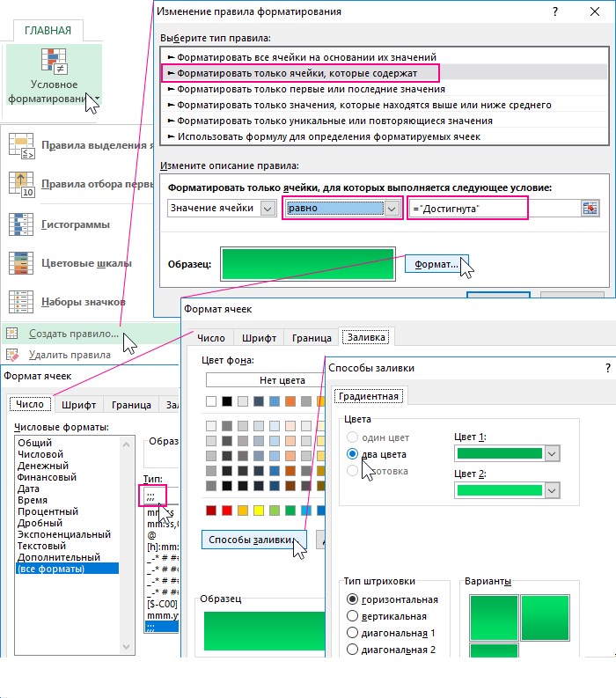Open the Цвет 1 color dropdown

coord(552,453)
